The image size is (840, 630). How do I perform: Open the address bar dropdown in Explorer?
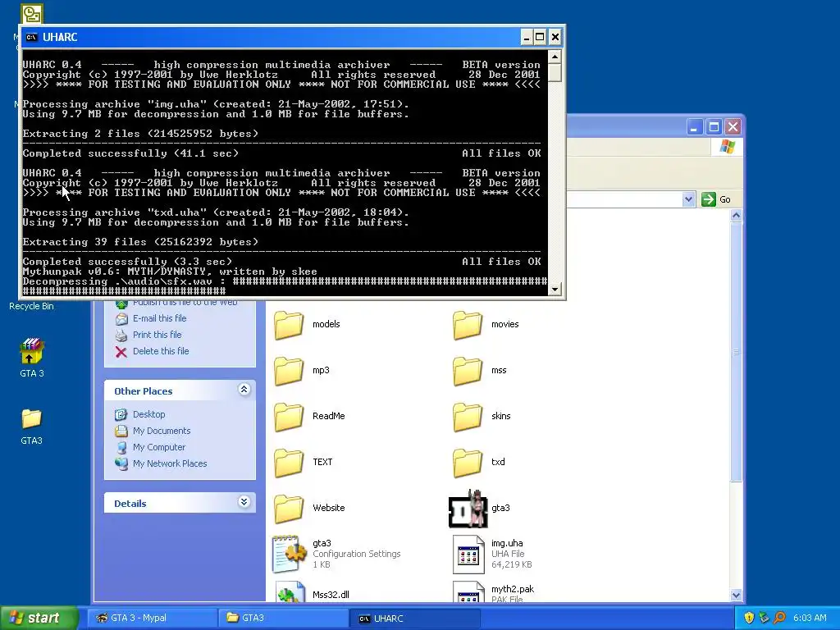point(688,199)
